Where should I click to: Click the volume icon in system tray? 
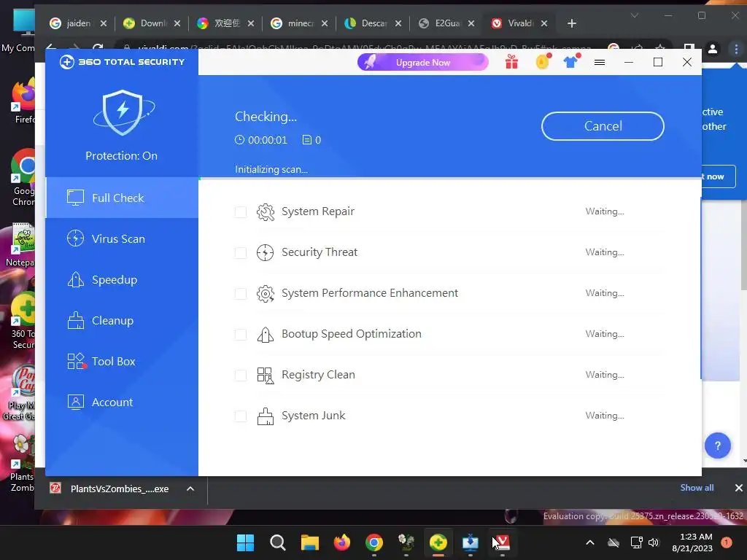654,542
